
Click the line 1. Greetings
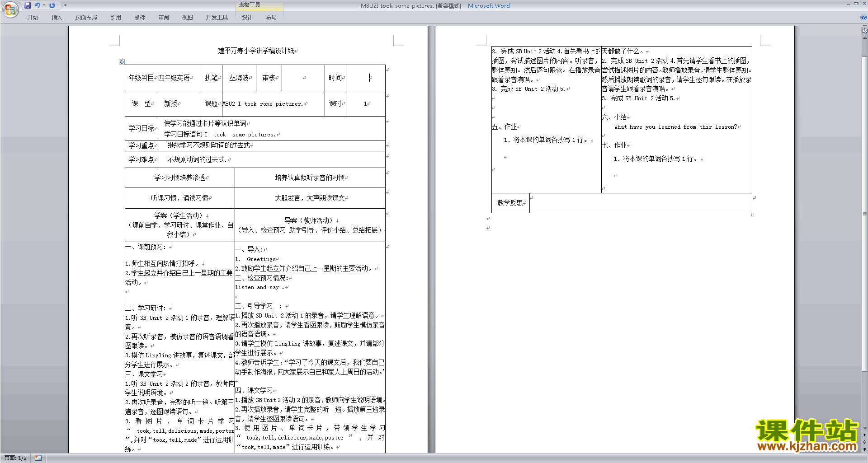[255, 259]
